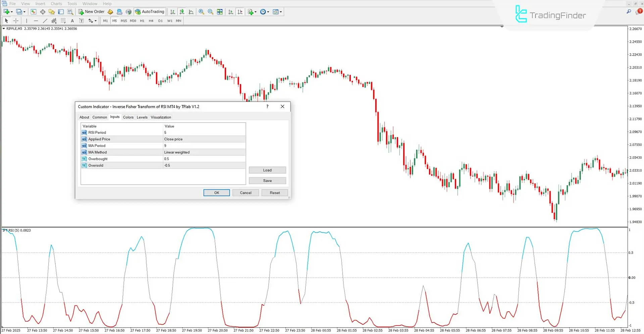The image size is (644, 334).
Task: Select the M15 timeframe
Action: coord(123,20)
